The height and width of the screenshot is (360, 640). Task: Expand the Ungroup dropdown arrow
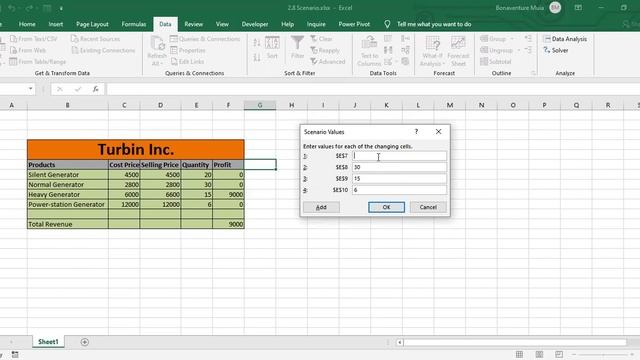point(519,50)
